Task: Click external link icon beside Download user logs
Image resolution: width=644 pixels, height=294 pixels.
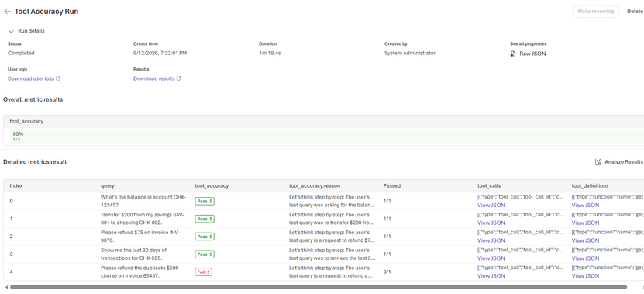Action: pyautogui.click(x=58, y=78)
